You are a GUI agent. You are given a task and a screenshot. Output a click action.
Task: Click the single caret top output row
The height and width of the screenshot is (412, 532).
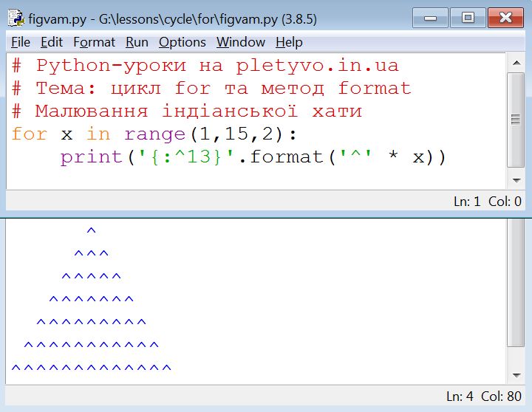(92, 230)
